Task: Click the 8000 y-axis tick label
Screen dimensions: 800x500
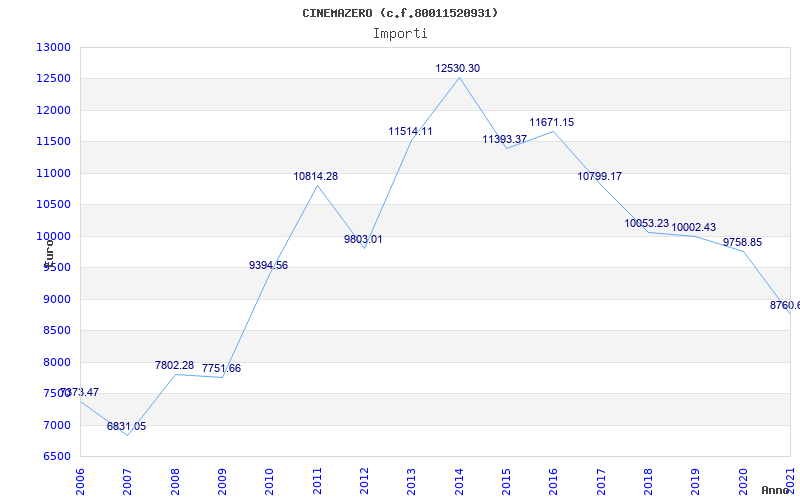Action: pos(56,362)
